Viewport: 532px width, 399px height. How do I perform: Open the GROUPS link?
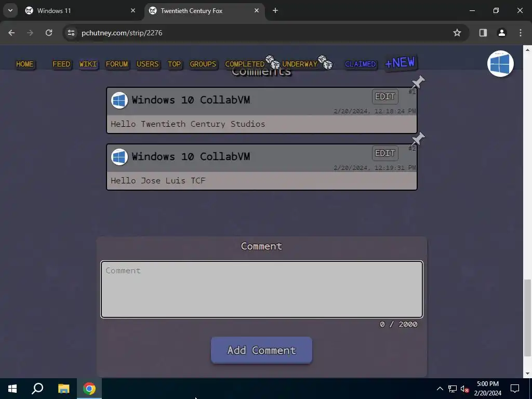click(203, 64)
